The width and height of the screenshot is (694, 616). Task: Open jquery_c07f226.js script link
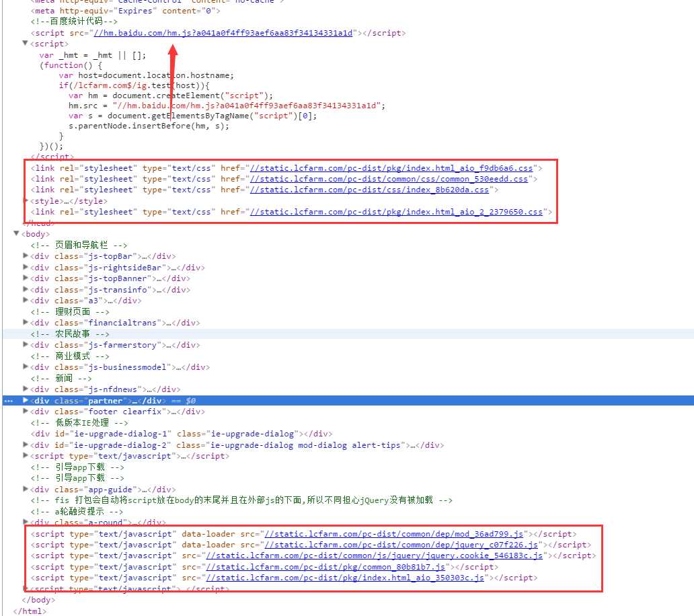pyautogui.click(x=401, y=545)
